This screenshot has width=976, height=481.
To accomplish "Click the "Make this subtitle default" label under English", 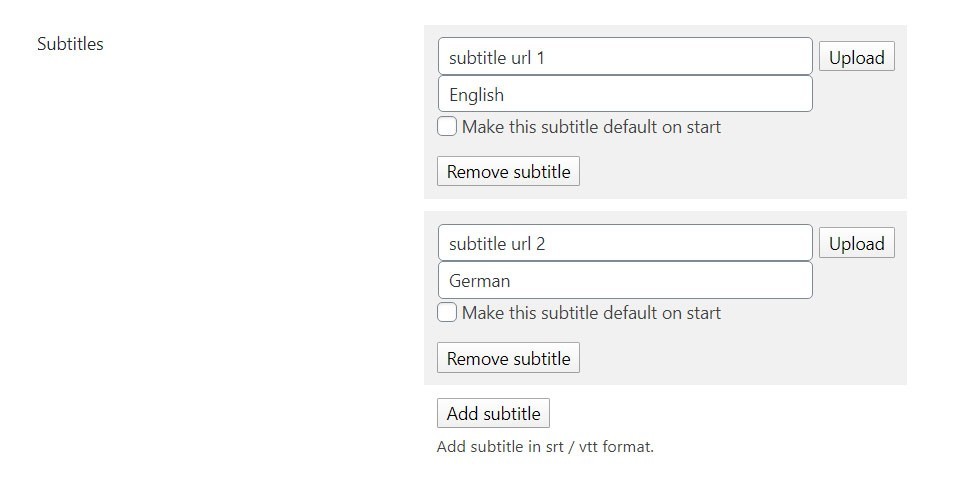I will 591,127.
